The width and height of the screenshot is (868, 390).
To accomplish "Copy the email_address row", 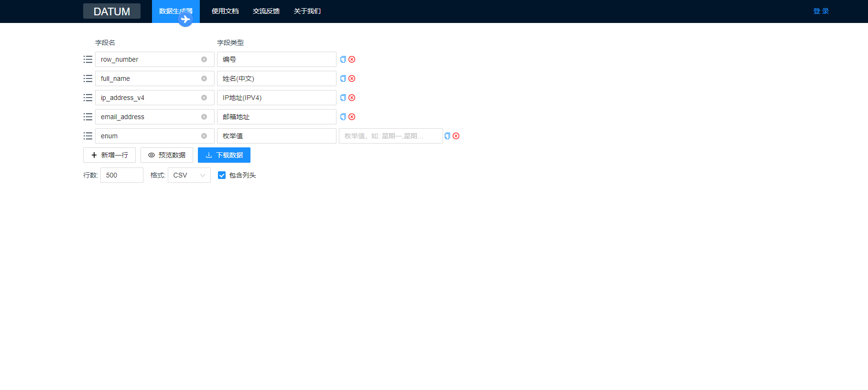I will tap(343, 117).
